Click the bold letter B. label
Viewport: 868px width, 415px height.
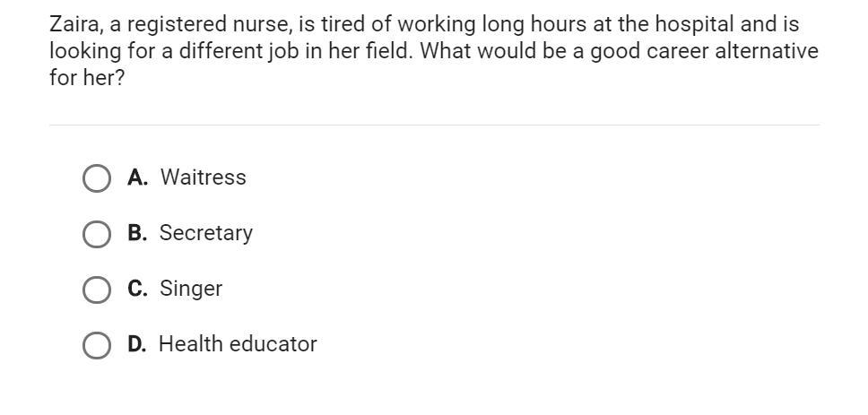pos(137,233)
